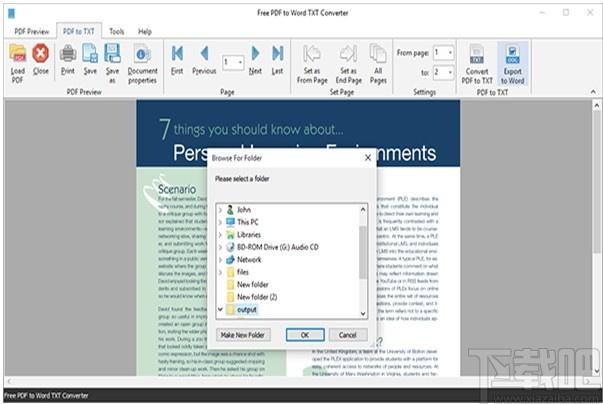Jump to the Last page
Image resolution: width=603 pixels, height=404 pixels.
pyautogui.click(x=277, y=59)
